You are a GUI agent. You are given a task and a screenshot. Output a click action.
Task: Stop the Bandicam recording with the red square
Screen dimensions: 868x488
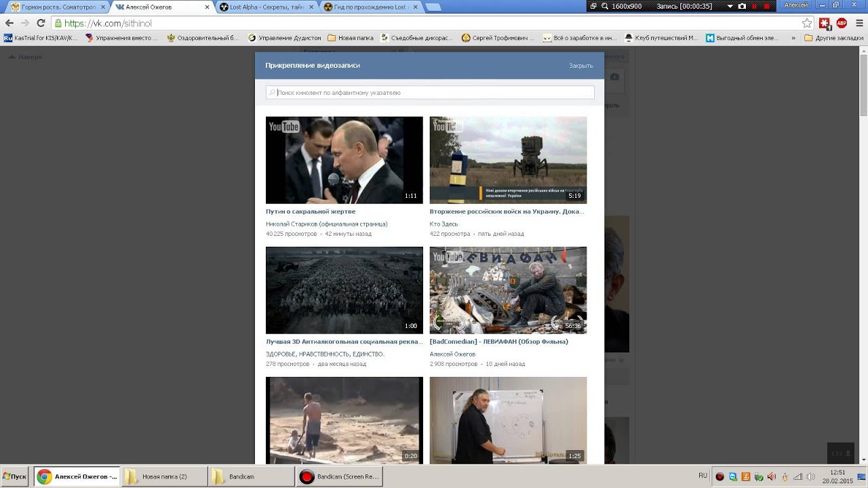pos(767,6)
